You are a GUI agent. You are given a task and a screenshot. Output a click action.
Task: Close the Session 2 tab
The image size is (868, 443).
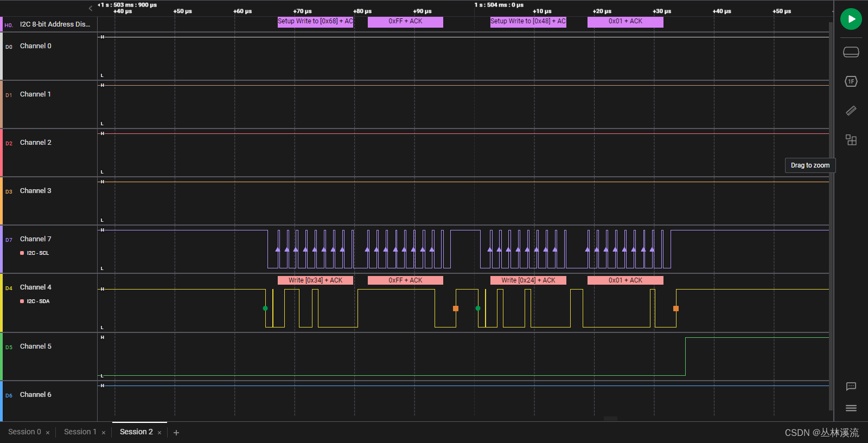click(159, 433)
